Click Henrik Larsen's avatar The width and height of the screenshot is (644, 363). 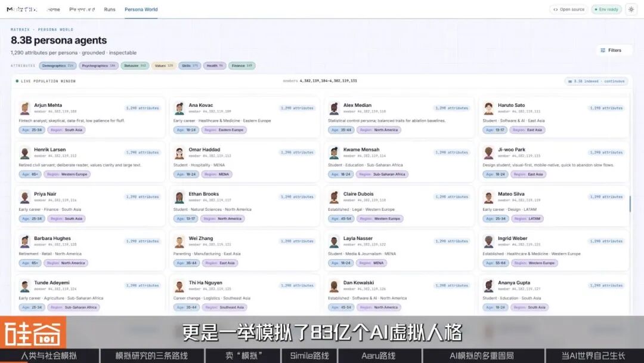[25, 153]
